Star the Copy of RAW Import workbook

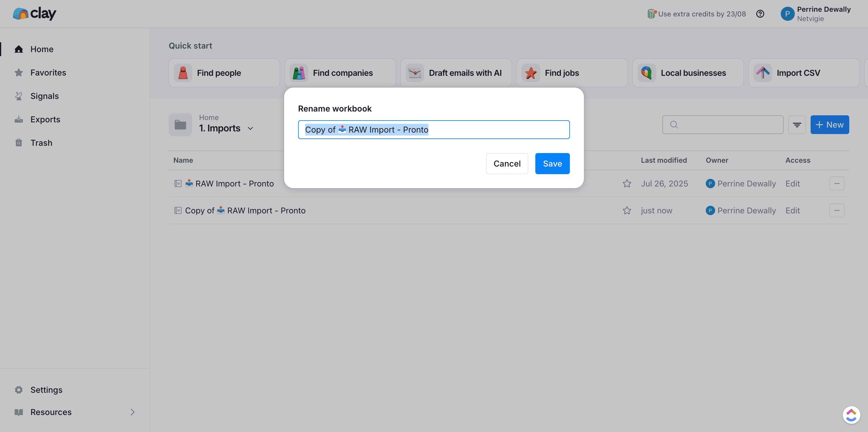point(626,210)
